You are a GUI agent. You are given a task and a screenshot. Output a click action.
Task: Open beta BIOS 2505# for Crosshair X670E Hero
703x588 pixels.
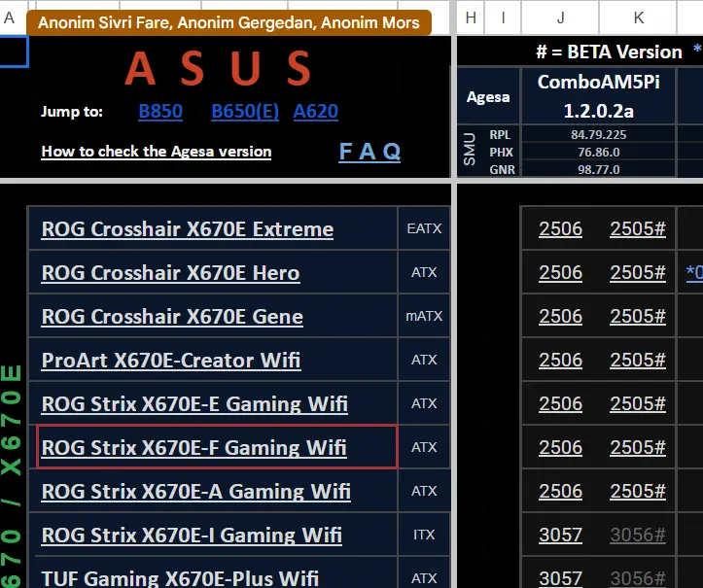pos(638,272)
